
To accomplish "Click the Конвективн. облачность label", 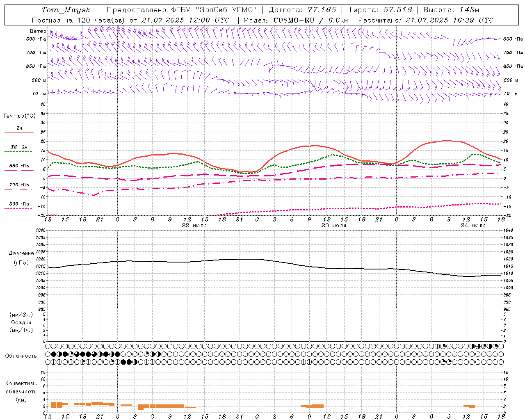I will click(x=21, y=387).
